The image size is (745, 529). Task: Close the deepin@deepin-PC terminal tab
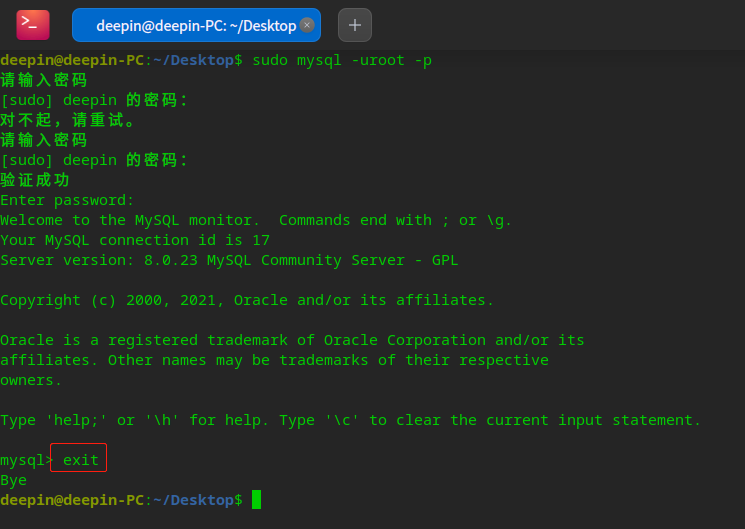(307, 25)
